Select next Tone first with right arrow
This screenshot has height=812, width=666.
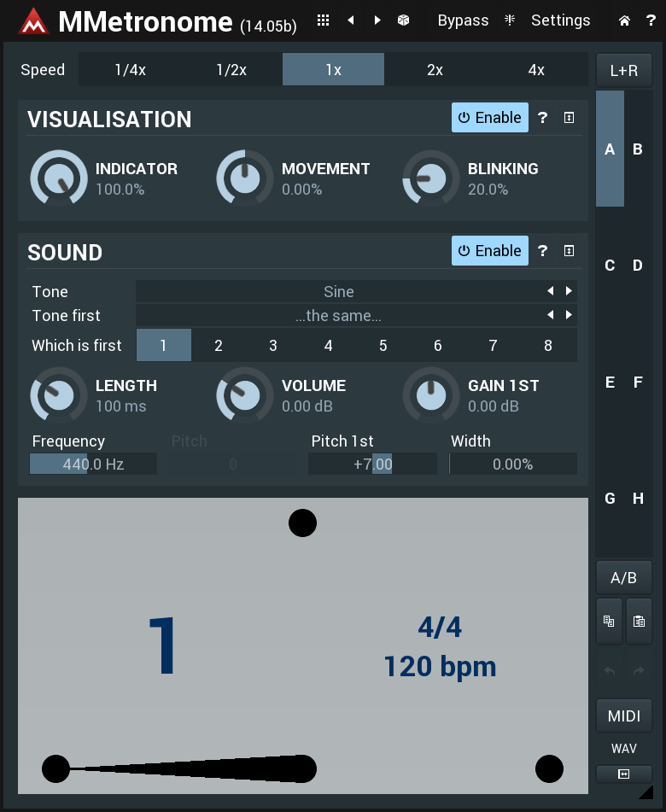coord(569,314)
